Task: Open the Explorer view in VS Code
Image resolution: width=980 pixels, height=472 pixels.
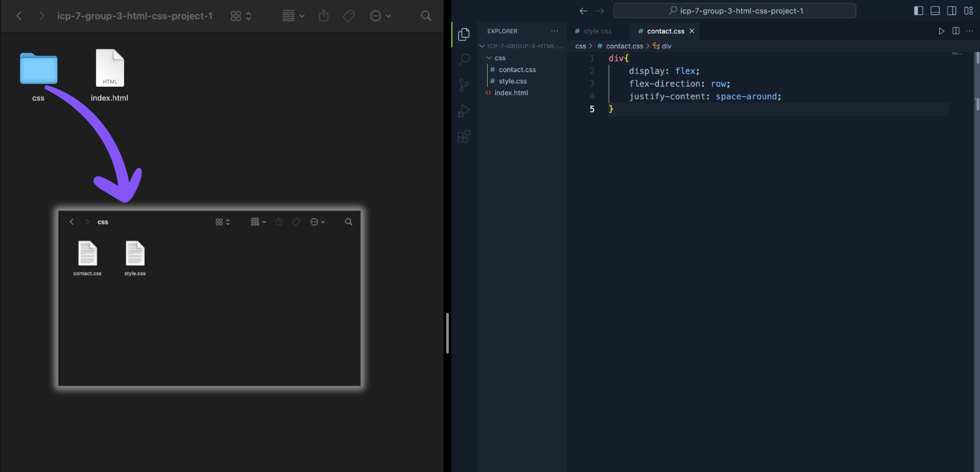Action: point(464,34)
